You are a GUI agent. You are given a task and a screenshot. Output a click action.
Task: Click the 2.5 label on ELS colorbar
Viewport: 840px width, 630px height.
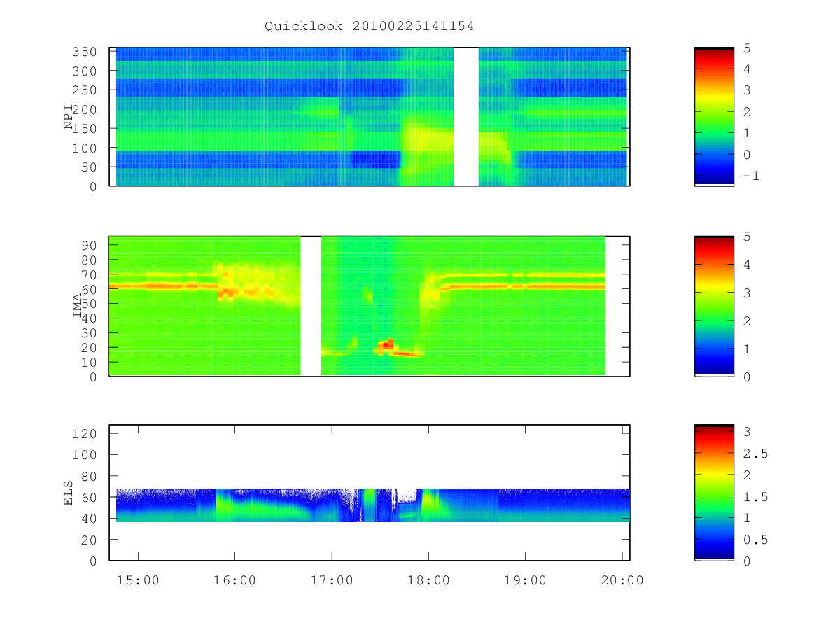pos(755,454)
